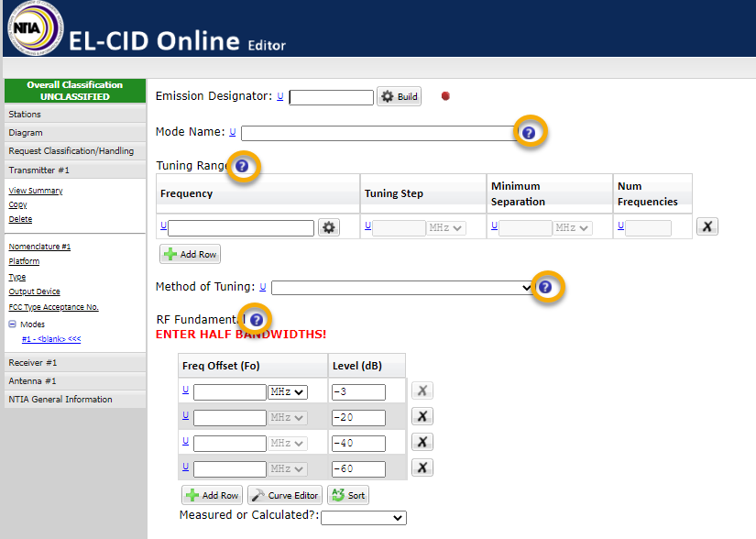Screen dimensions: 756x539
Task: Open the Curve Editor
Action: 285,495
